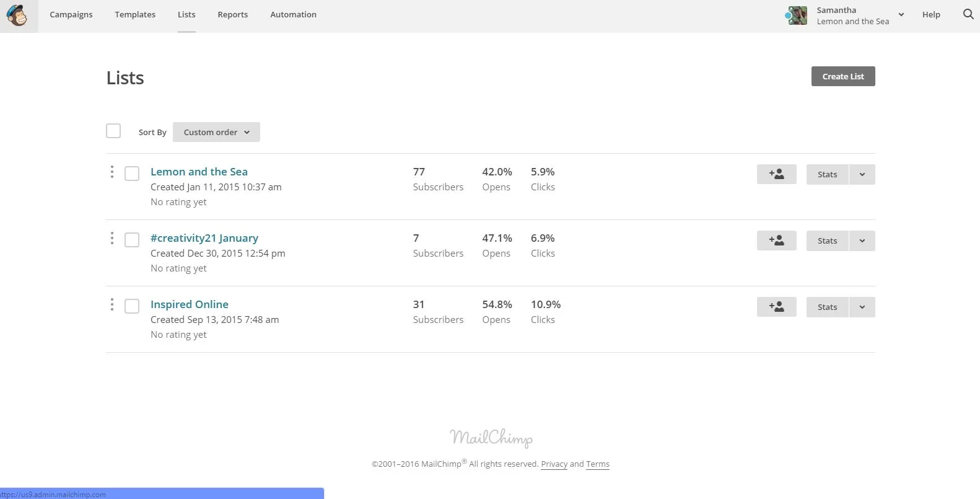The height and width of the screenshot is (499, 980).
Task: Expand Stats options arrow for Lemon and the Sea
Action: click(862, 174)
